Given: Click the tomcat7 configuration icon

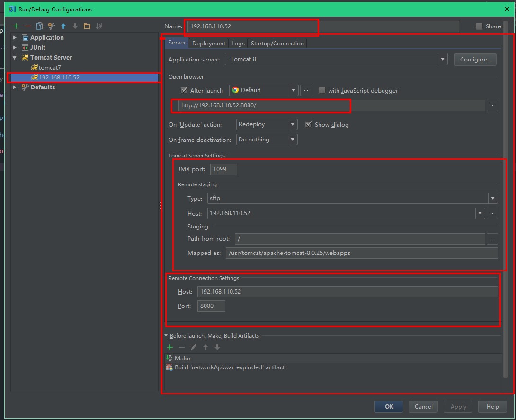Looking at the screenshot, I should 34,68.
